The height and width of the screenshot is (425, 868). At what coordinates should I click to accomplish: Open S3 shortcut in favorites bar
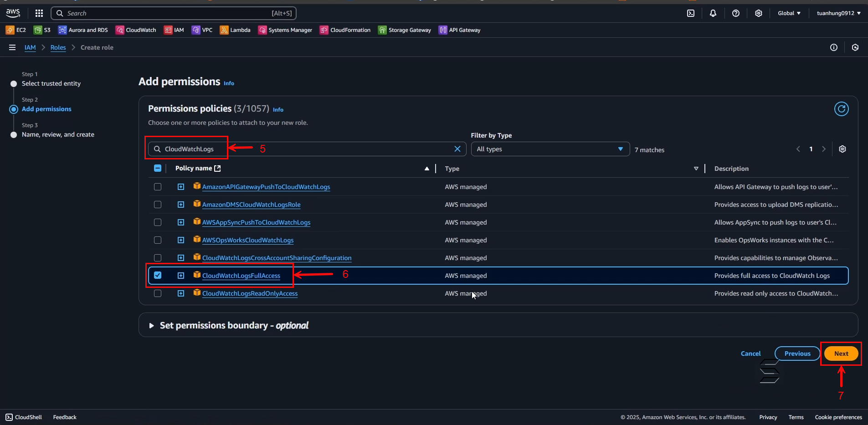[x=42, y=30]
